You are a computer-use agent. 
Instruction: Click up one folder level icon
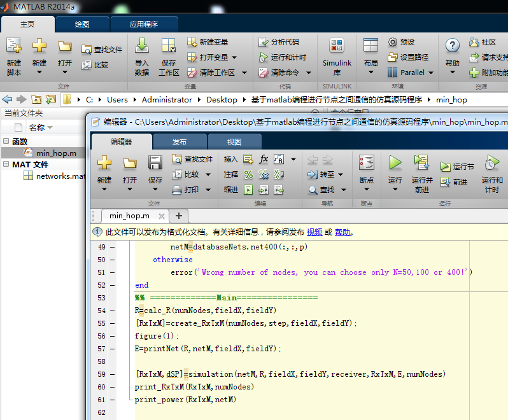pos(36,99)
